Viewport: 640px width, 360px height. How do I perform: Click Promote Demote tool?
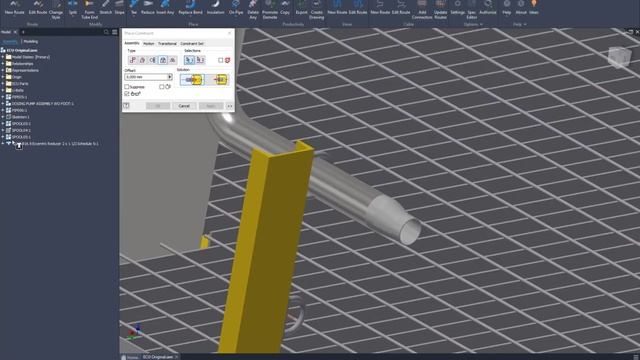pyautogui.click(x=270, y=9)
